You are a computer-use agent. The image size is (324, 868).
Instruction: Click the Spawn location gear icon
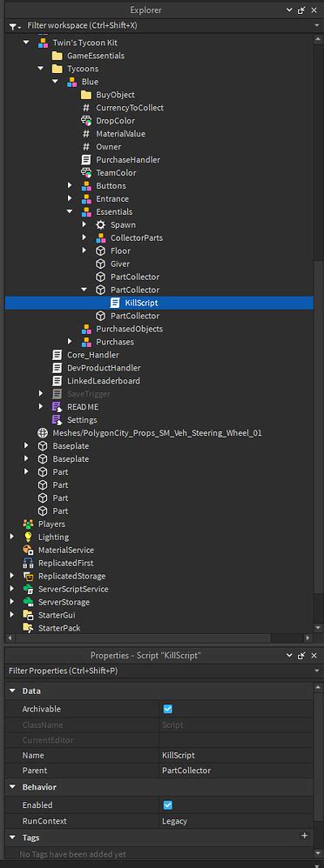[100, 224]
